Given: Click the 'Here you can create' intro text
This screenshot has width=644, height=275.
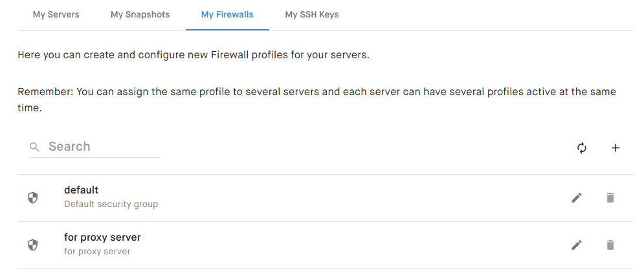Looking at the screenshot, I should click(x=194, y=54).
